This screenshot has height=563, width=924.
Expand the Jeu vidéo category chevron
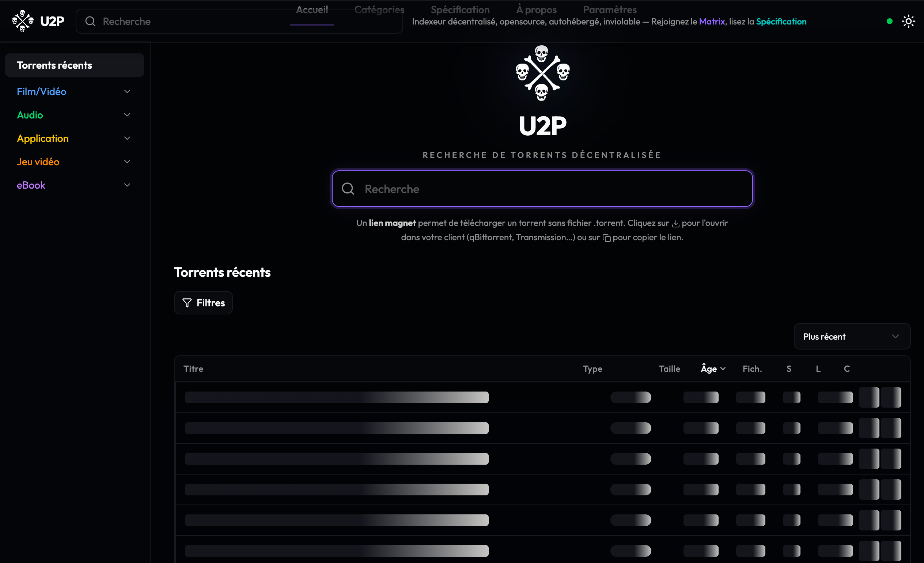click(x=127, y=162)
